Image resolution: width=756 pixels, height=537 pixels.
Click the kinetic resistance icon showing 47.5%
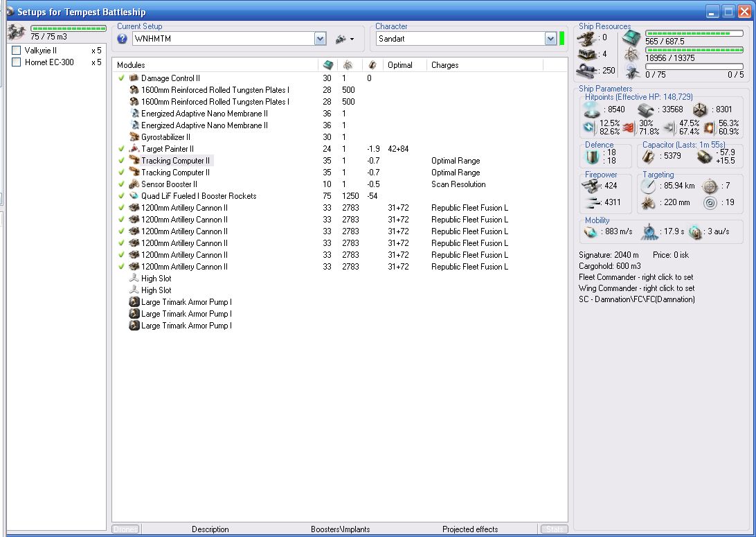(x=669, y=127)
